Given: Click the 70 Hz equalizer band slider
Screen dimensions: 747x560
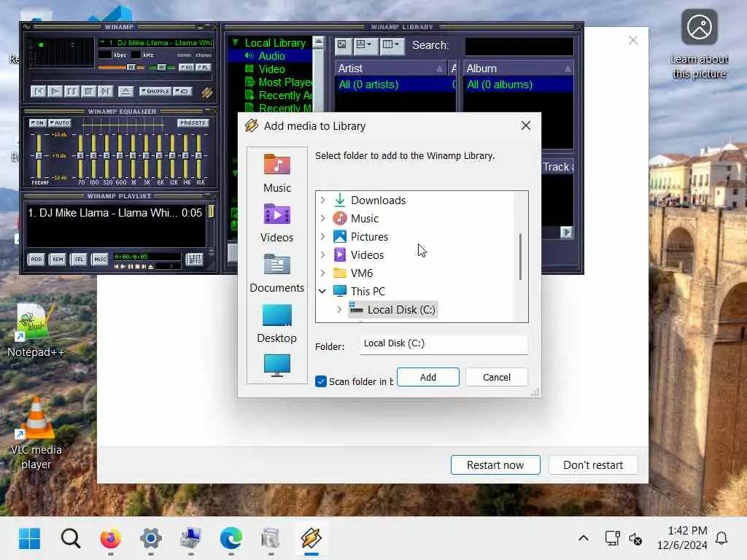Looking at the screenshot, I should pos(80,156).
